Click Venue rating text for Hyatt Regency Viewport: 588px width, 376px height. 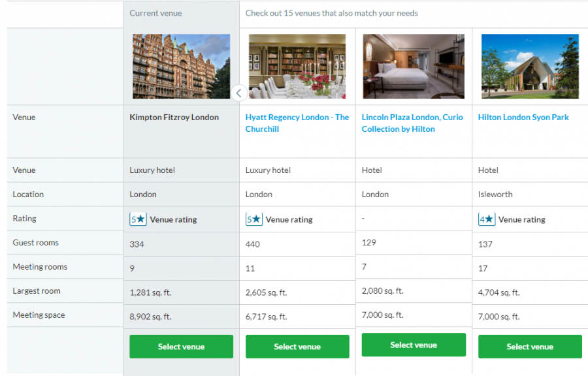tap(289, 219)
